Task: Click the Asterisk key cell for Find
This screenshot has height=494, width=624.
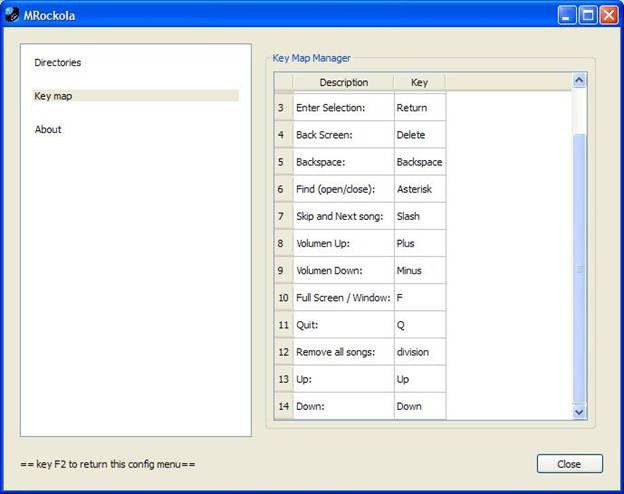Action: 419,189
